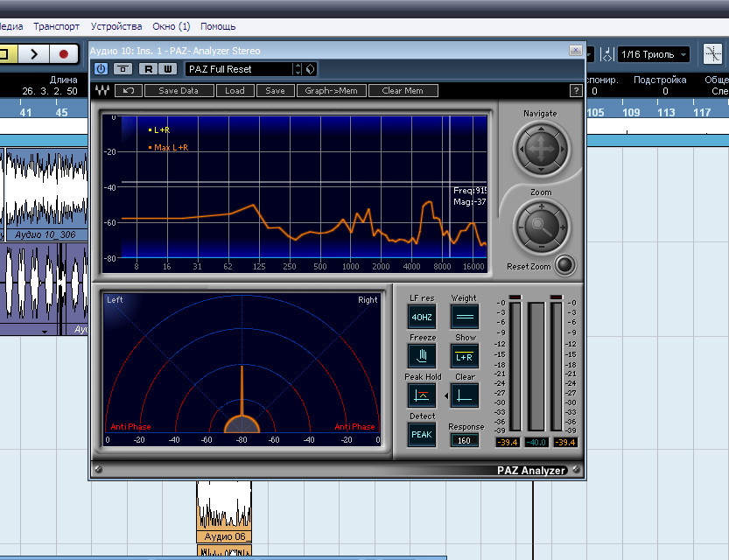Click the right clip indicator above meter
The image size is (729, 560).
pos(556,297)
